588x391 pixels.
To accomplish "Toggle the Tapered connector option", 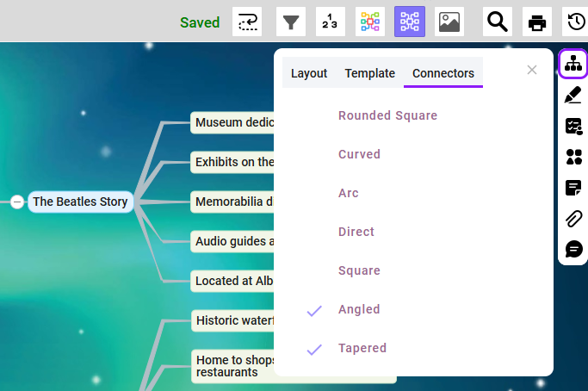I will [362, 348].
